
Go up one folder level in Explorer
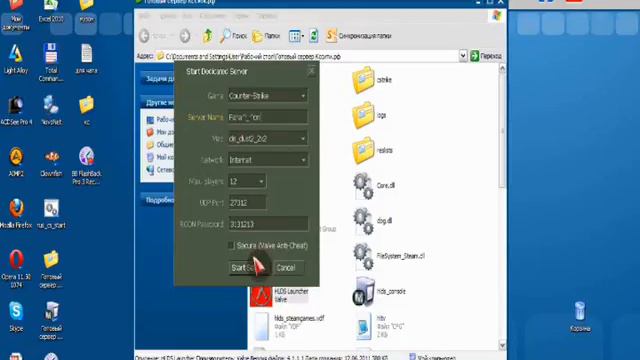pos(207,36)
